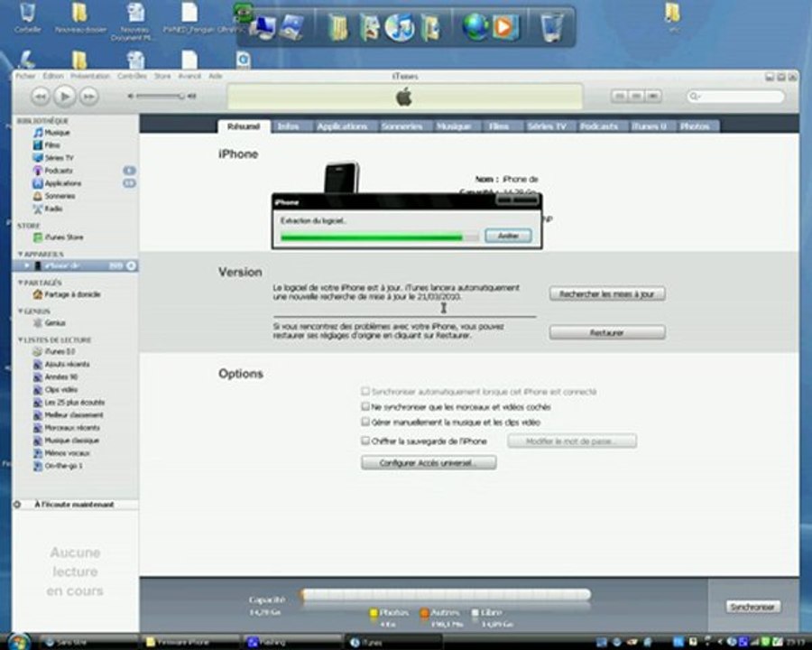The height and width of the screenshot is (650, 812).
Task: Open the iTunes DJ playlist
Action: tap(54, 351)
